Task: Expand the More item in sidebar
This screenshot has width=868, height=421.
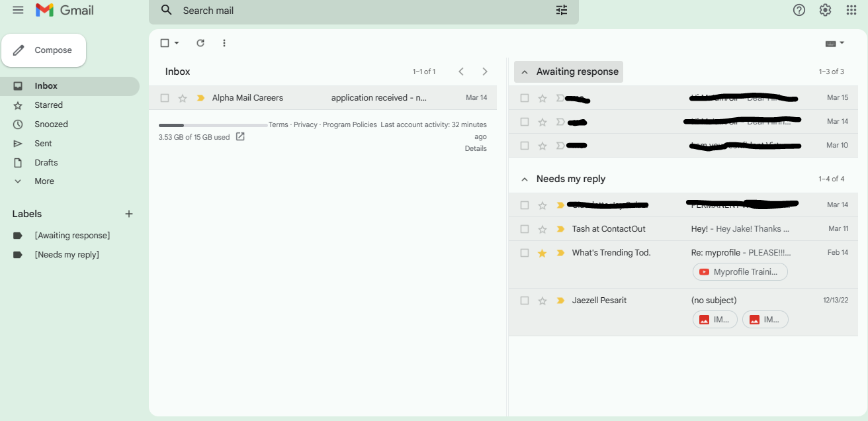Action: tap(44, 181)
